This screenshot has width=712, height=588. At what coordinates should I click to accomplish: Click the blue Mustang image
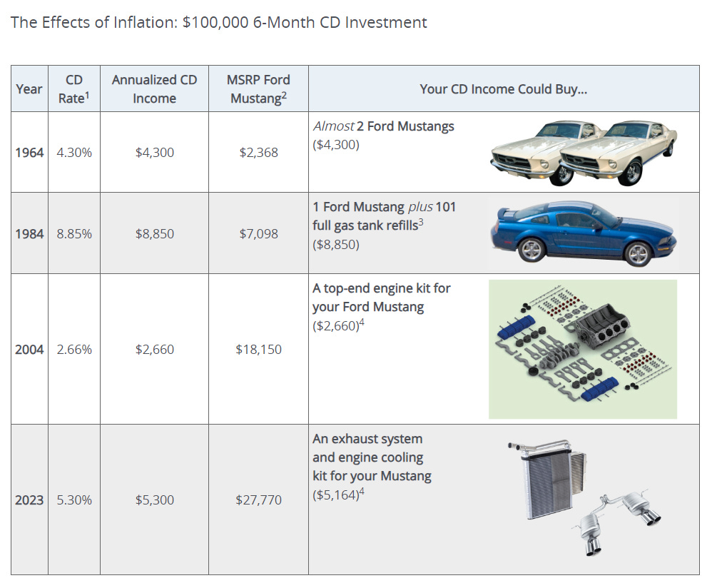click(x=584, y=234)
